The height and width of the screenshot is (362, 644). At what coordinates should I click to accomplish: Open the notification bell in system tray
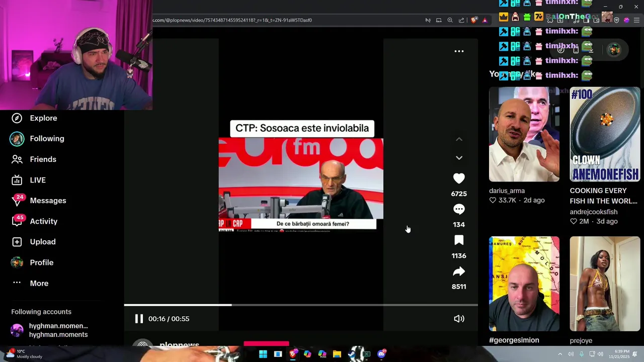(635, 354)
